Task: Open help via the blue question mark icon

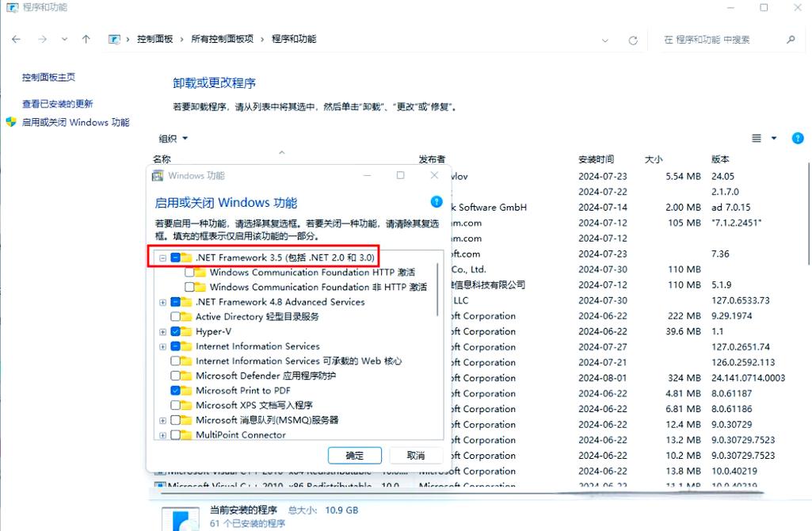Action: (798, 138)
